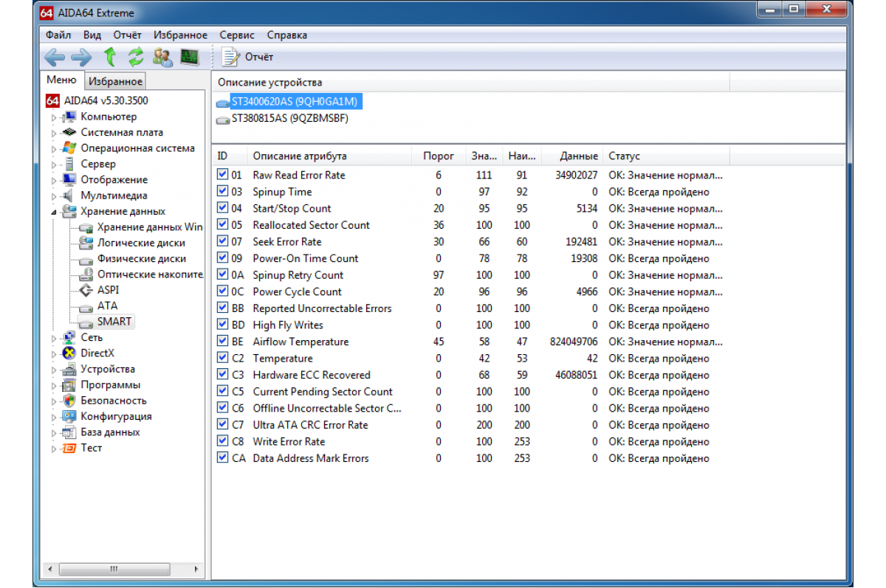
Task: Toggle the Power-On Time Count checkbox
Action: (x=222, y=258)
